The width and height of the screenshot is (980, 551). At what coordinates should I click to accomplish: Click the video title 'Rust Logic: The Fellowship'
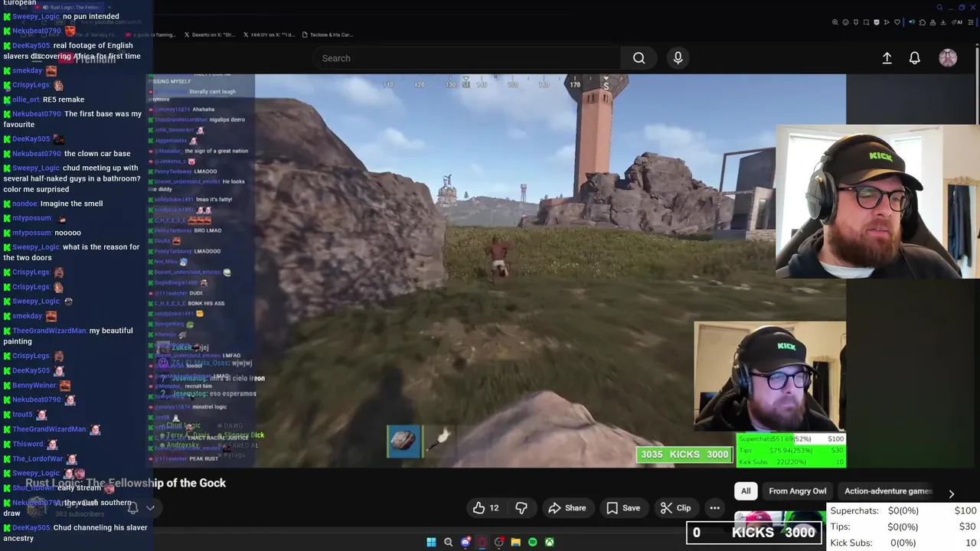point(126,483)
